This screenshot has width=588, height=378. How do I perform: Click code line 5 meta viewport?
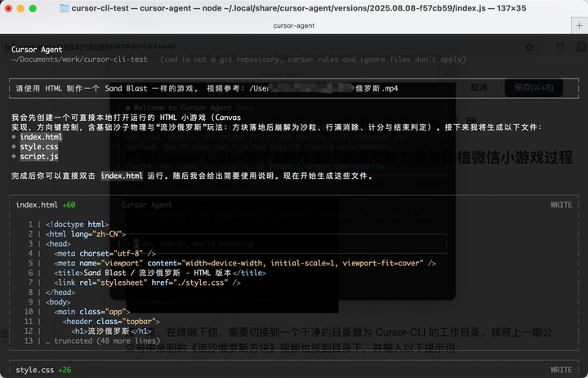(245, 263)
